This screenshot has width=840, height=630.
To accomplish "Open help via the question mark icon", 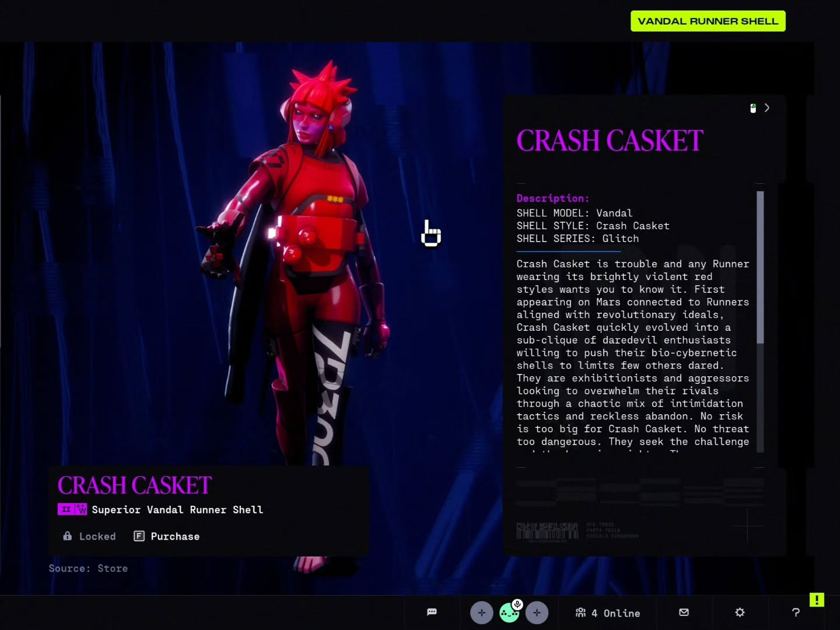I will pyautogui.click(x=796, y=612).
